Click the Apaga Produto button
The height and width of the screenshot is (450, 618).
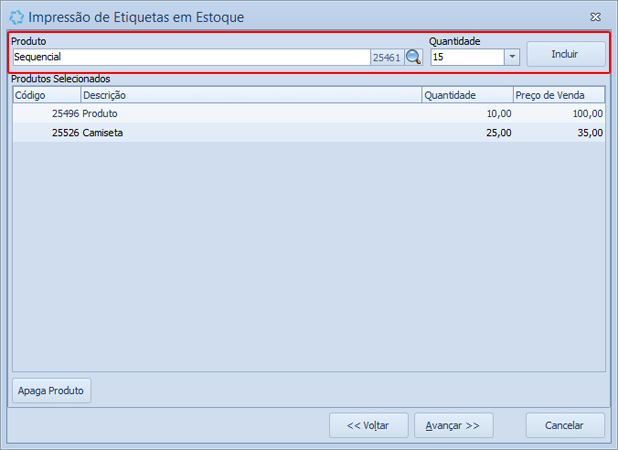point(52,390)
